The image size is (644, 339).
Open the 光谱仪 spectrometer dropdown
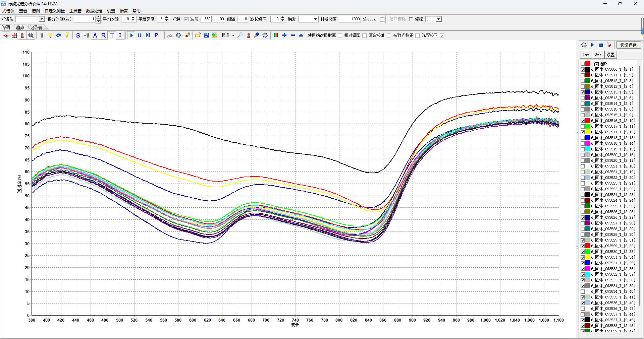pyautogui.click(x=42, y=19)
